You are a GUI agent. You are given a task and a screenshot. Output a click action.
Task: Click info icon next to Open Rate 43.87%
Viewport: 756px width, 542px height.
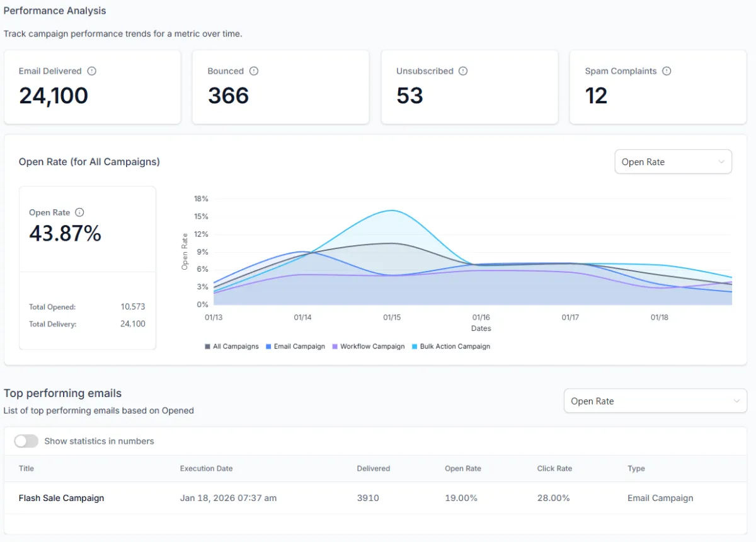point(79,212)
